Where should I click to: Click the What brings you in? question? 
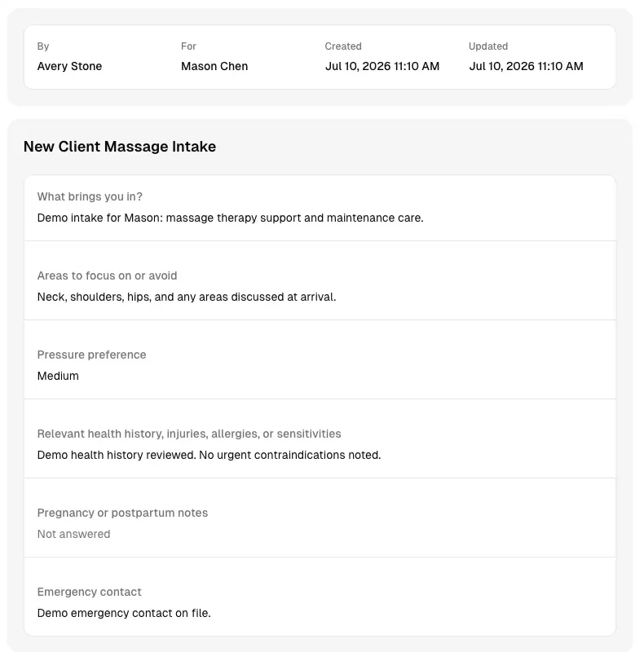(x=90, y=196)
